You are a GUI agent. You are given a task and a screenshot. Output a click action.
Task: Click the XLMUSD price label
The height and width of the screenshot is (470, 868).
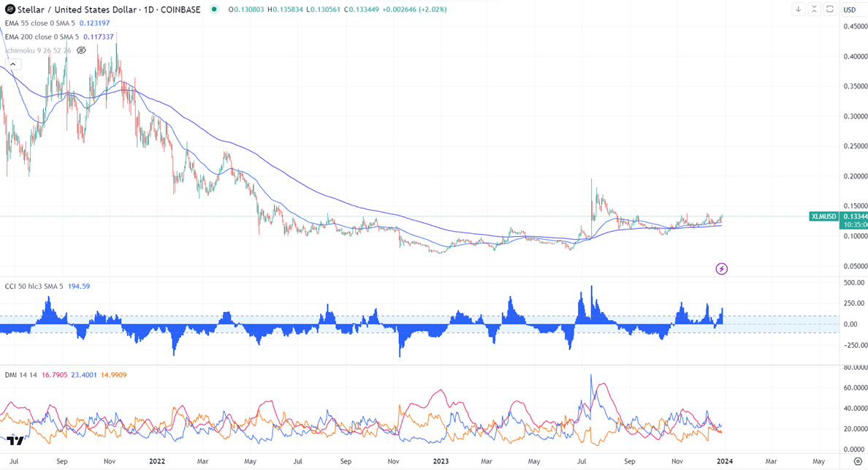(823, 216)
